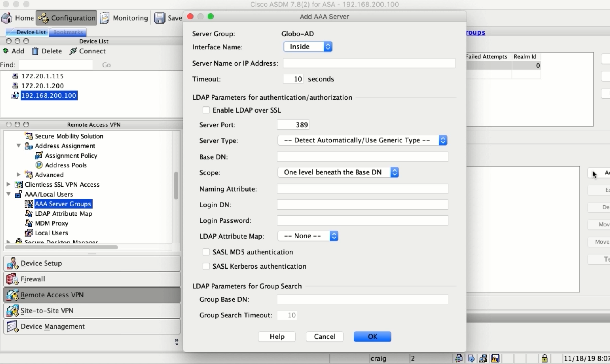Check SASL MD5 authentication
The height and width of the screenshot is (364, 610).
(206, 252)
